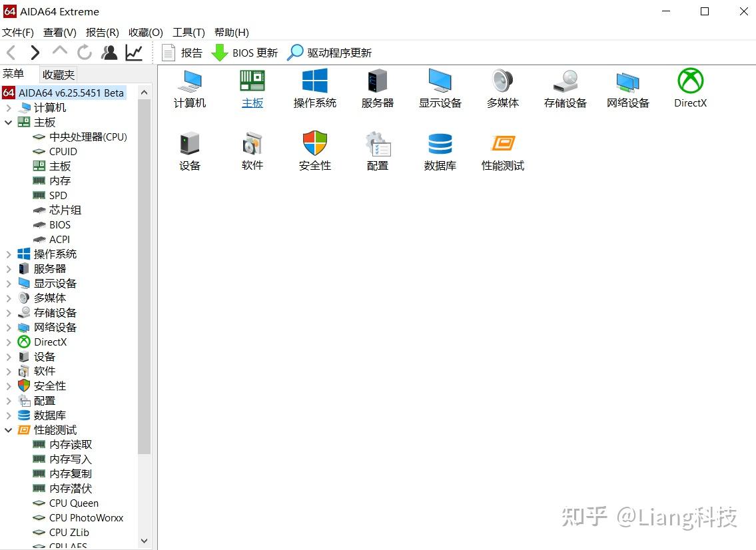Click the up-level arrow toolbar icon
Image resolution: width=756 pixels, height=550 pixels.
[60, 51]
